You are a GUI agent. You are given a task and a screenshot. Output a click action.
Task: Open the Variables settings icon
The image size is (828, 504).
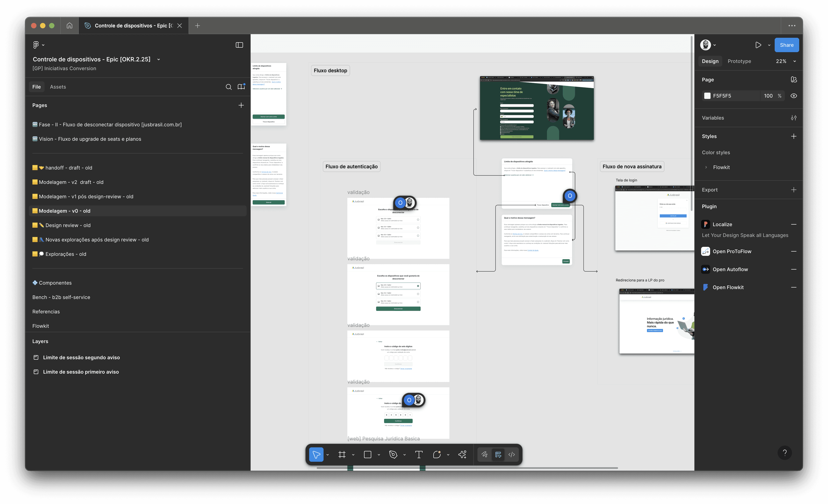pos(793,118)
